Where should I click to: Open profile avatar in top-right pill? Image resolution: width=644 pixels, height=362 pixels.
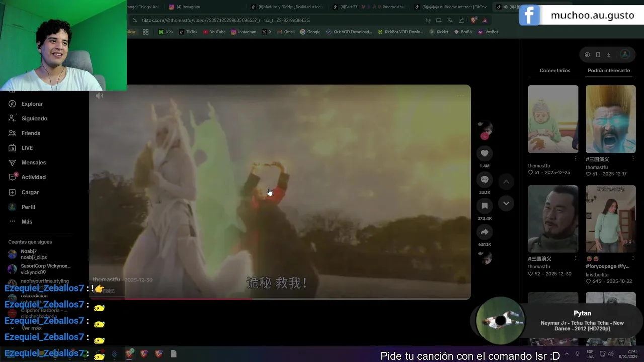click(x=625, y=54)
